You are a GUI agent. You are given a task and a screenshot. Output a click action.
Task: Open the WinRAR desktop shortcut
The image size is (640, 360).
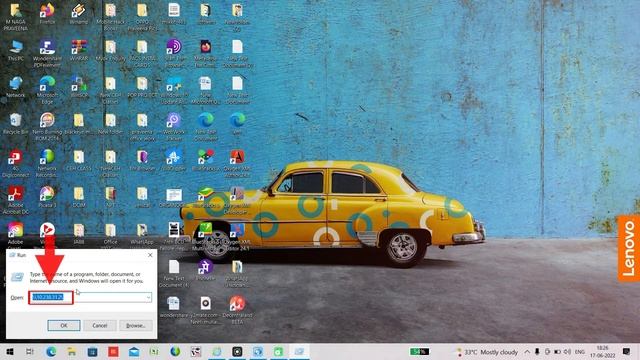click(79, 51)
